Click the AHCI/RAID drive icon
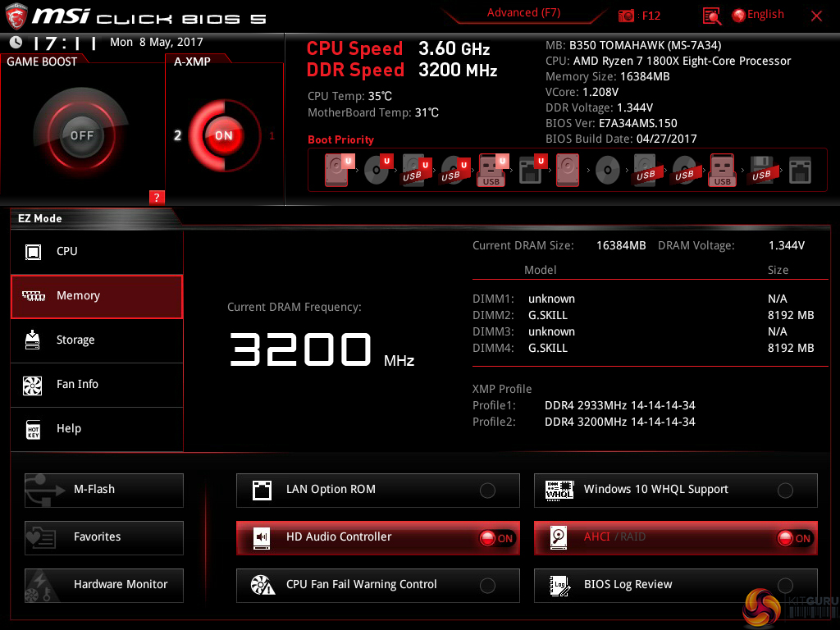The width and height of the screenshot is (840, 630). (559, 537)
